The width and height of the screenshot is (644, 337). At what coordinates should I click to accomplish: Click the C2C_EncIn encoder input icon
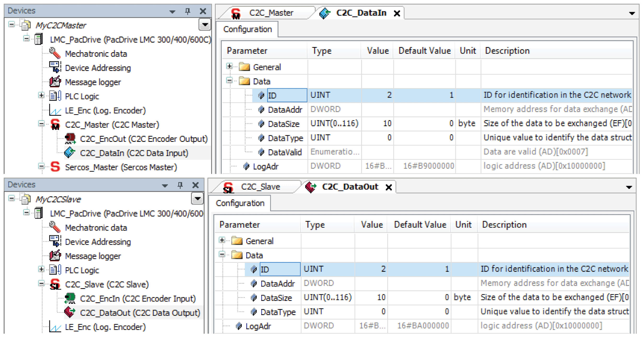coord(70,298)
